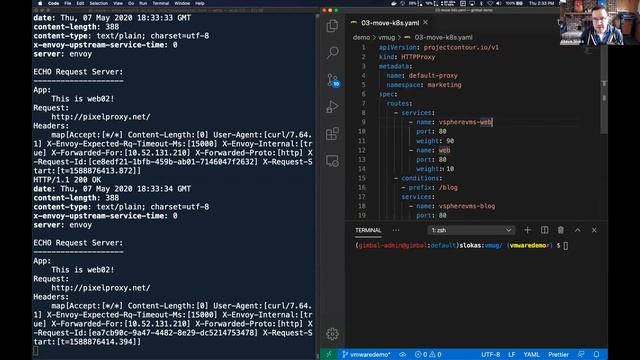The width and height of the screenshot is (640, 360).
Task: Open the Code menu in the menu bar
Action: [x=53, y=3]
